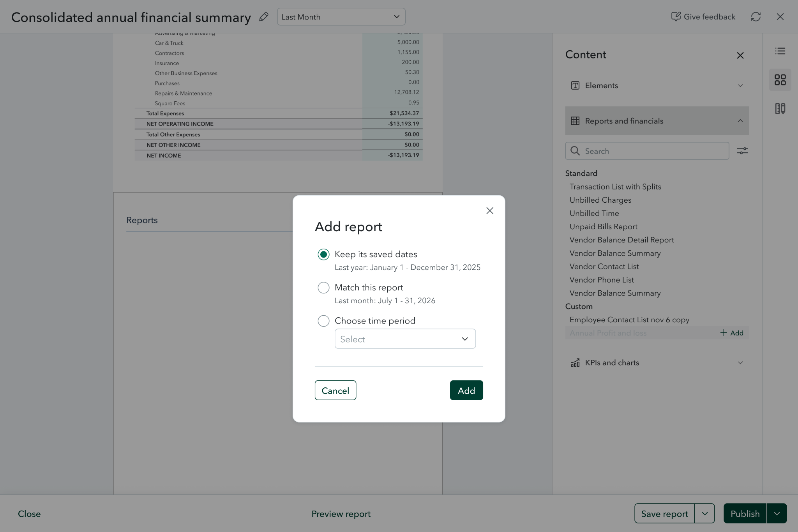Screen dimensions: 798x532
Task: Select Unbilled Charges report
Action: (x=600, y=200)
